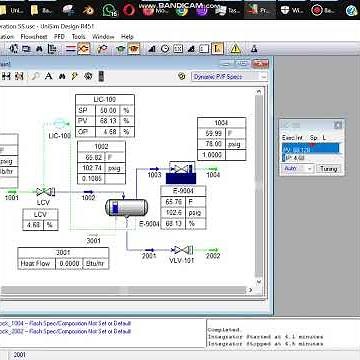Click the 1004 pressure value 78.00
Viewport: 360px width, 360px height.
pyautogui.click(x=212, y=144)
